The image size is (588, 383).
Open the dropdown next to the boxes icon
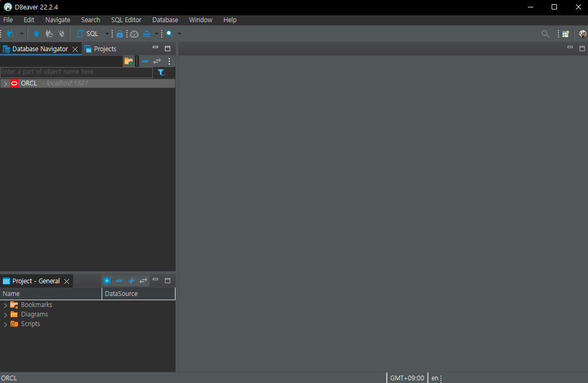(x=157, y=34)
